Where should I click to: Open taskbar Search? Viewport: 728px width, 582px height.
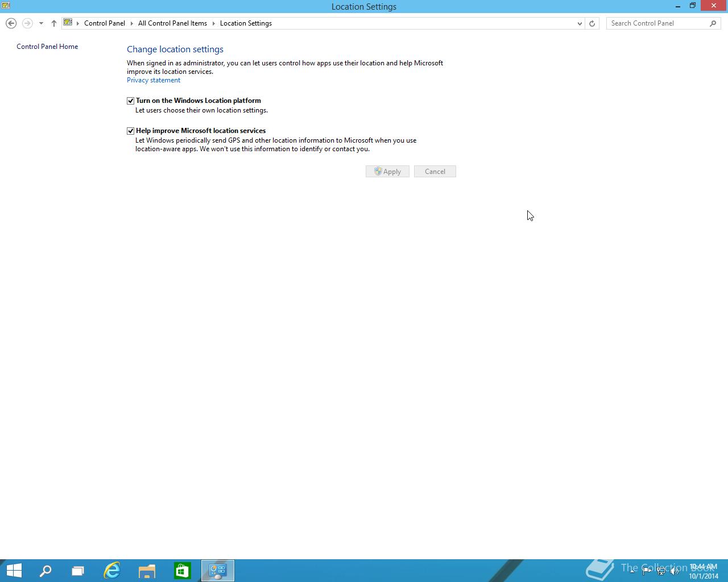[x=45, y=571]
